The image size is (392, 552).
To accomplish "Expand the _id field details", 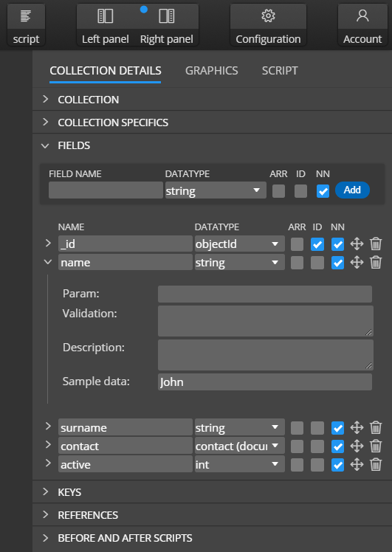I will coord(48,243).
